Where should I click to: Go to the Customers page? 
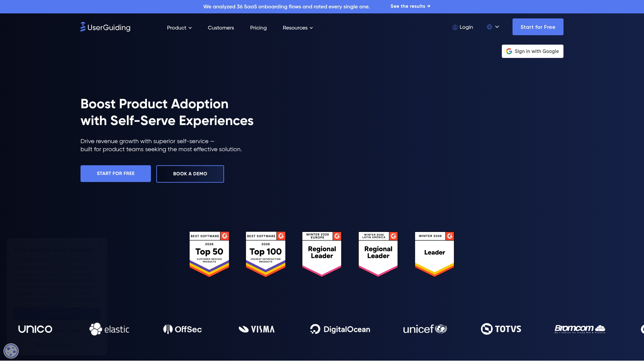click(221, 28)
